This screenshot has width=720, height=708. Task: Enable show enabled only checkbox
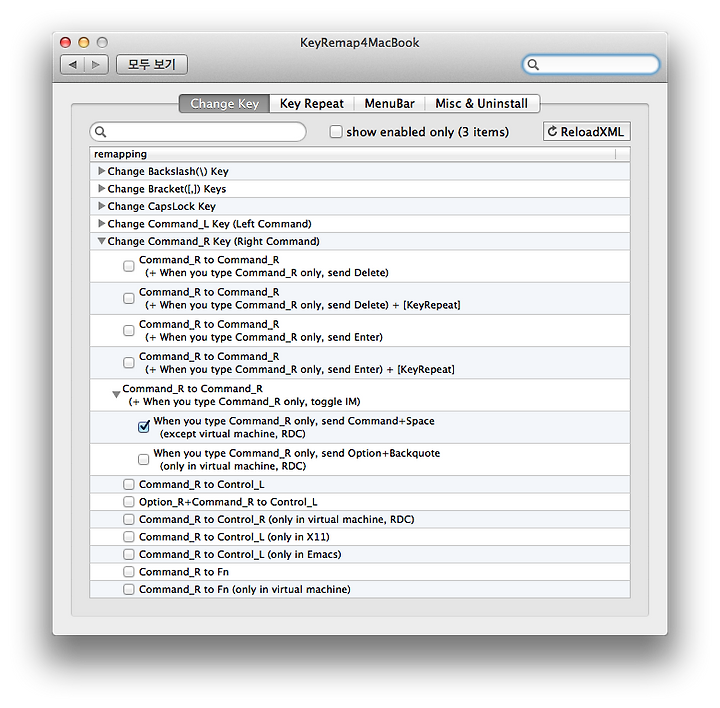coord(336,132)
